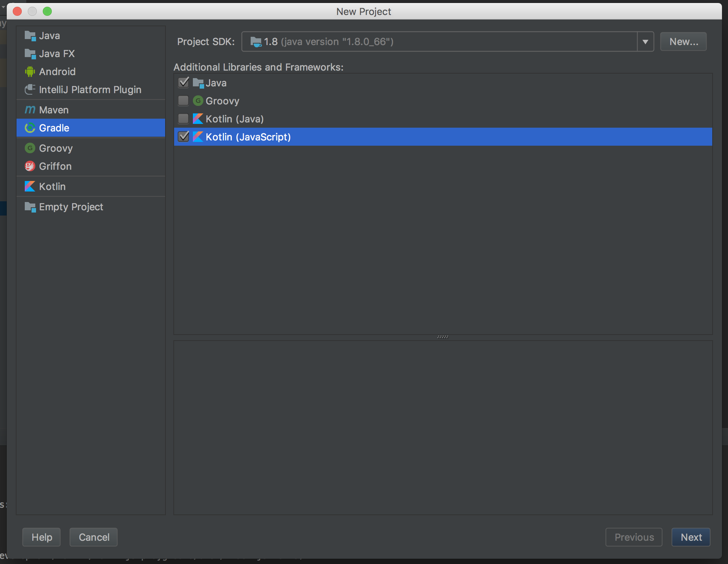Screen dimensions: 728x564
Task: Click the Groovy icon in the sidebar
Action: [30, 148]
